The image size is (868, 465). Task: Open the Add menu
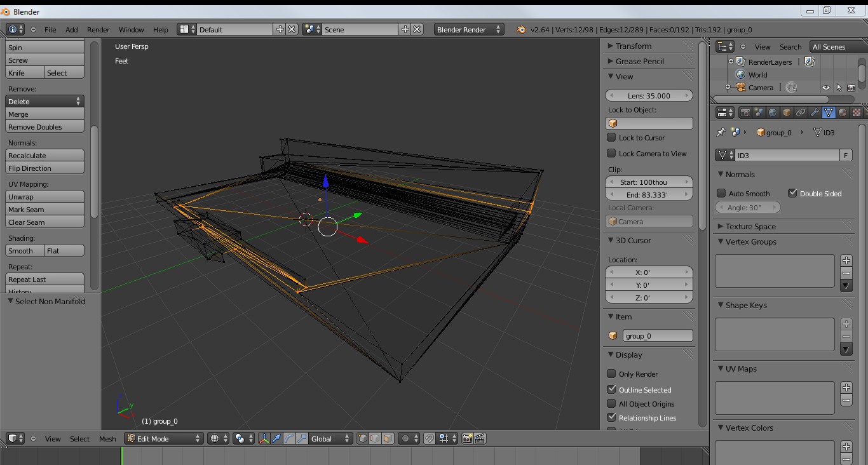pos(72,30)
